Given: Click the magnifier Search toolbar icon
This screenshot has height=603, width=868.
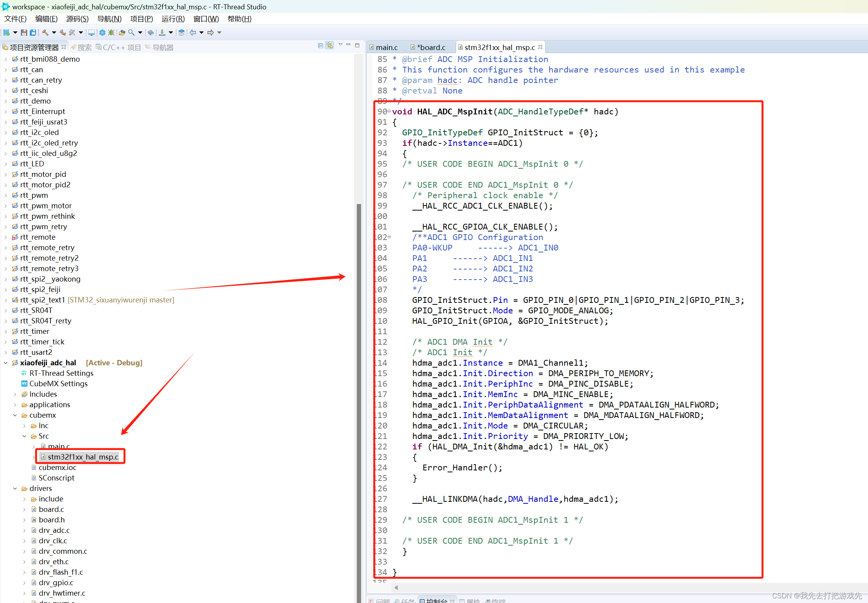Looking at the screenshot, I should click(x=131, y=33).
